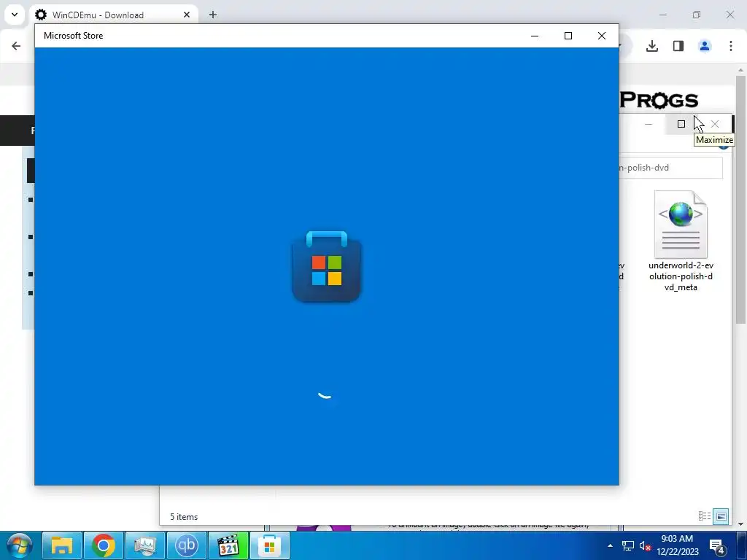Image resolution: width=747 pixels, height=560 pixels.
Task: Open Media Player Classic taskbar icon
Action: pyautogui.click(x=228, y=545)
